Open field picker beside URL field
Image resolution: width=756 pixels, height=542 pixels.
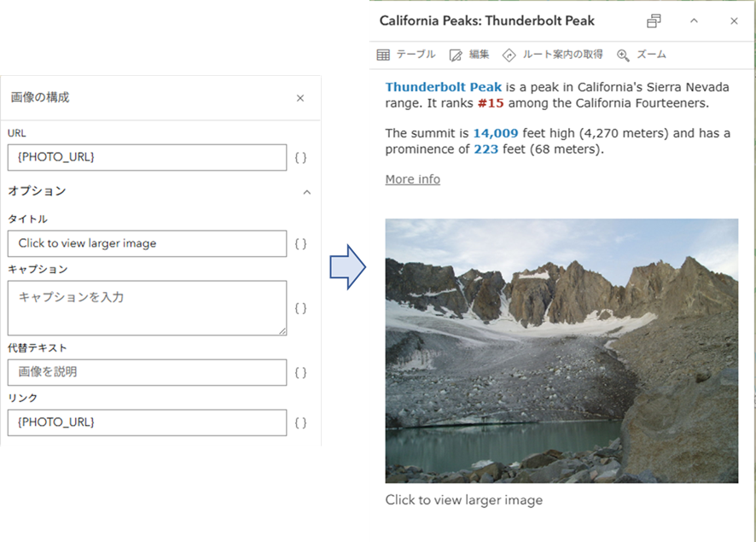[x=300, y=158]
